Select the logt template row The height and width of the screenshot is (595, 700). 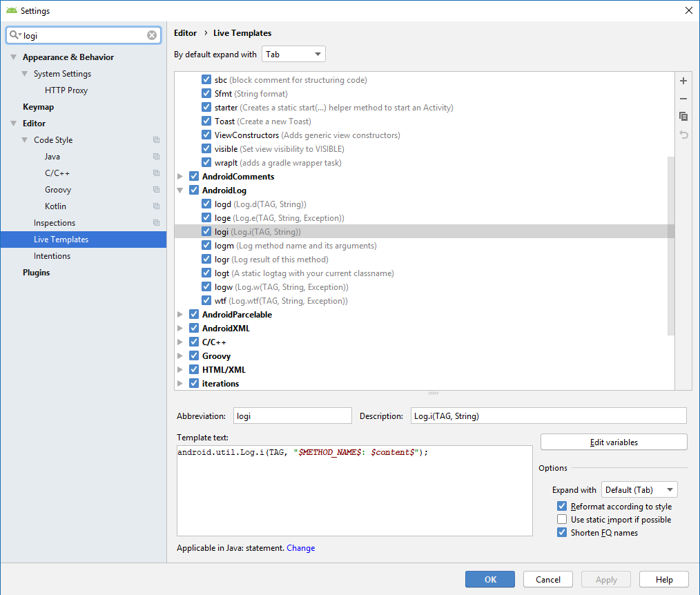pos(424,273)
